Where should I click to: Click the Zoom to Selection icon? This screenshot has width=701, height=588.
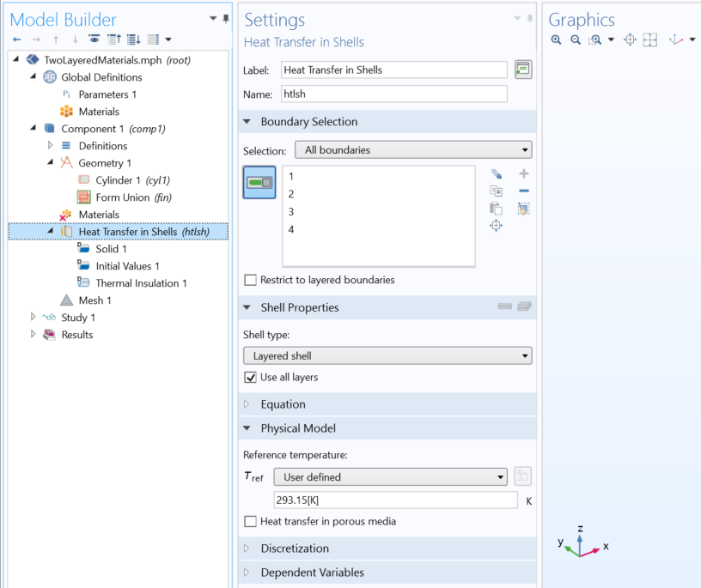click(x=496, y=226)
